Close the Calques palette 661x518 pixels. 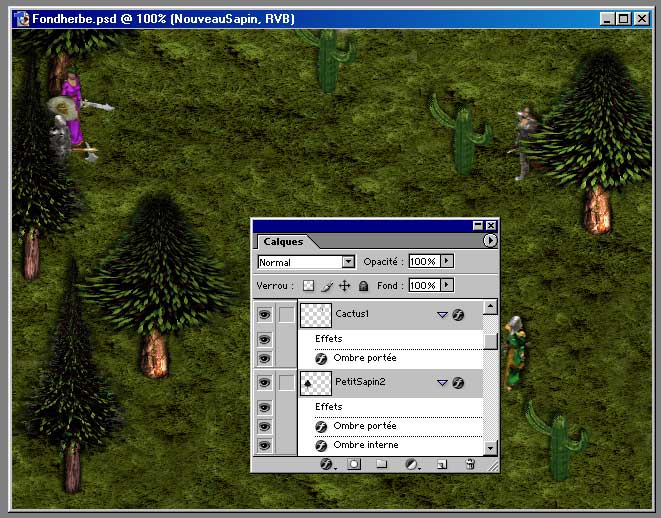click(491, 225)
